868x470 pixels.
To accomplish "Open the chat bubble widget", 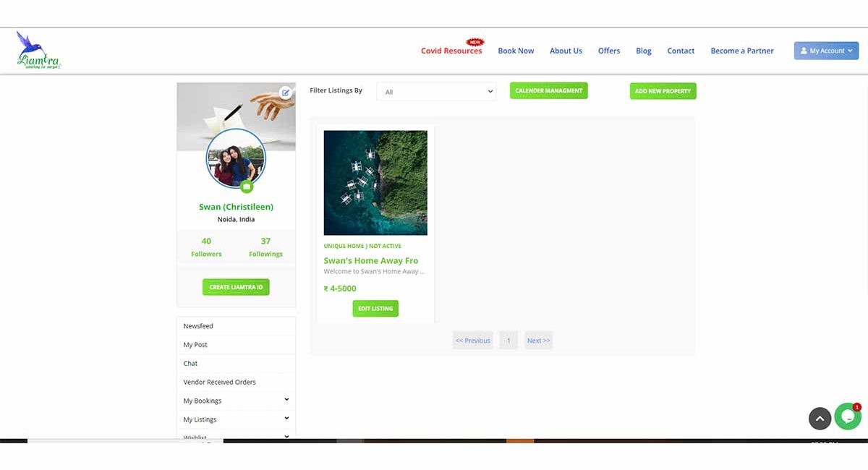I will [x=847, y=416].
